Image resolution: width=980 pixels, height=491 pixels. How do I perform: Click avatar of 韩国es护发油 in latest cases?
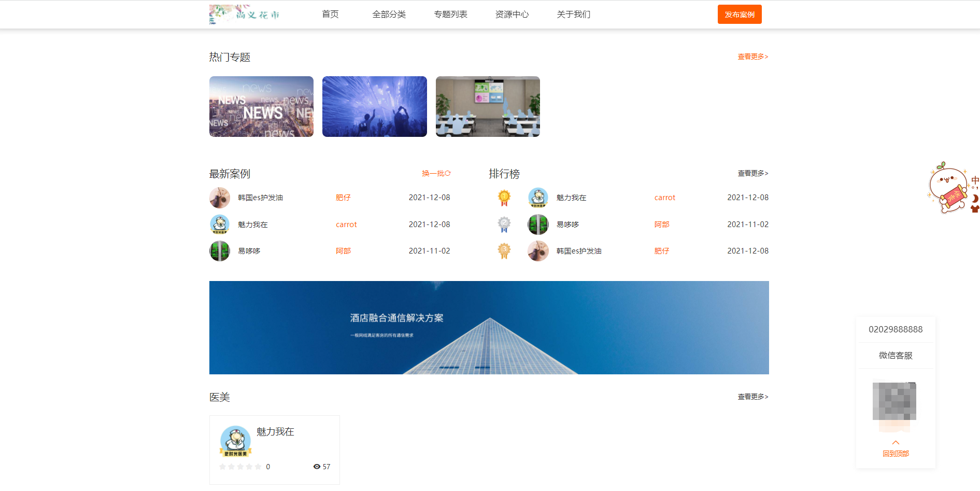pos(220,198)
